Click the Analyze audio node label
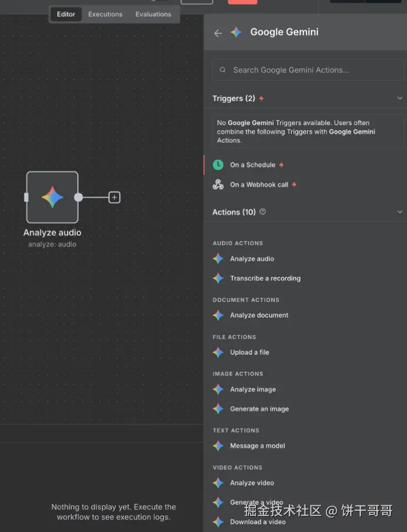 point(52,233)
